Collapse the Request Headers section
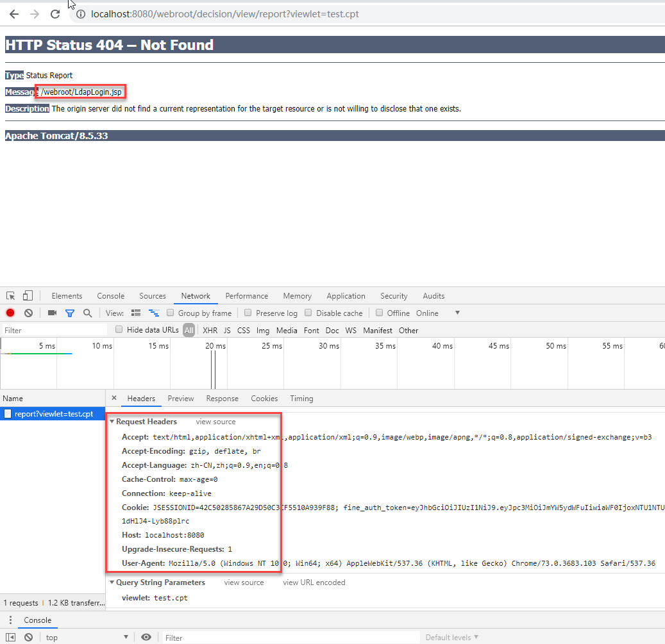665x644 pixels. pos(112,422)
